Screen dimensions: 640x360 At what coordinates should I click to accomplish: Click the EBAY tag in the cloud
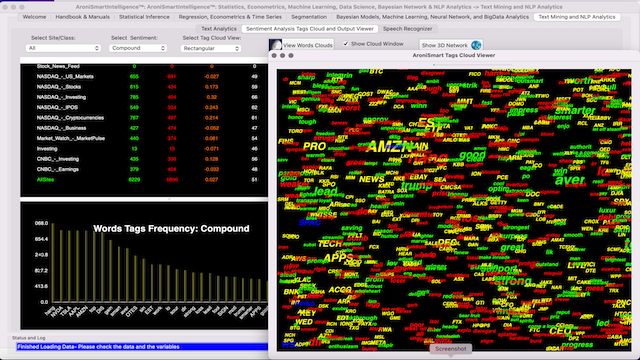[x=418, y=177]
